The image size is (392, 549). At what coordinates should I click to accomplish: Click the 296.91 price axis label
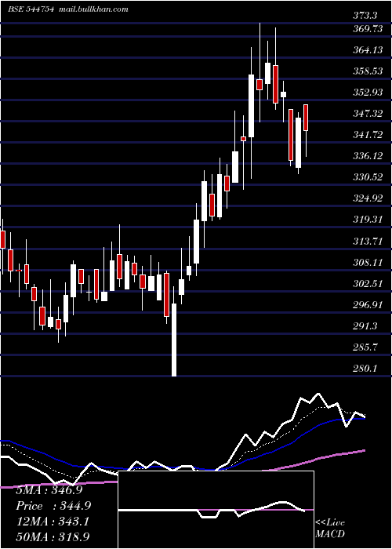point(368,305)
